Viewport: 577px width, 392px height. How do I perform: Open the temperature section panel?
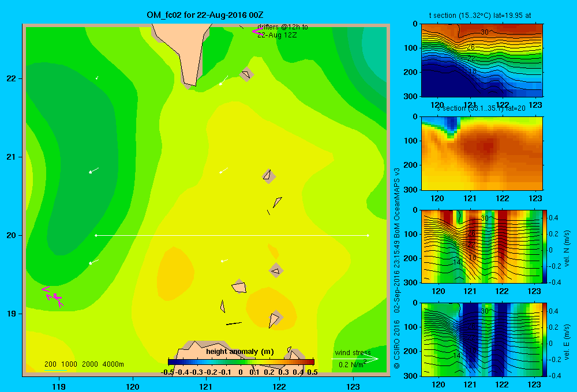(482, 61)
